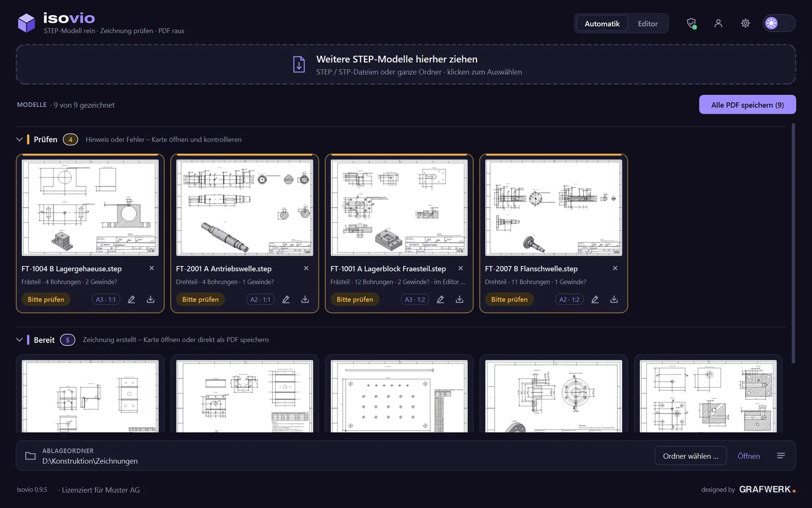Download PDF for FT-1001 A Lagerblock Fraesteil
The width and height of the screenshot is (812, 508).
click(x=460, y=300)
